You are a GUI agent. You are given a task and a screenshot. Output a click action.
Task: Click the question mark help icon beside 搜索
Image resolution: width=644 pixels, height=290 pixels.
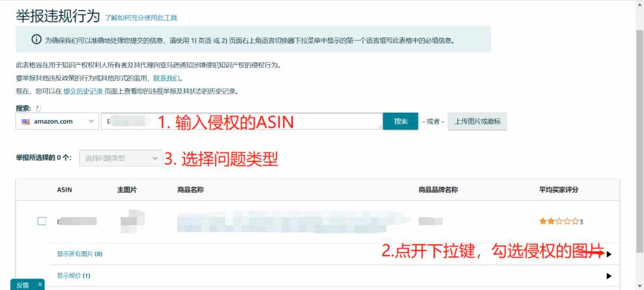[x=37, y=108]
